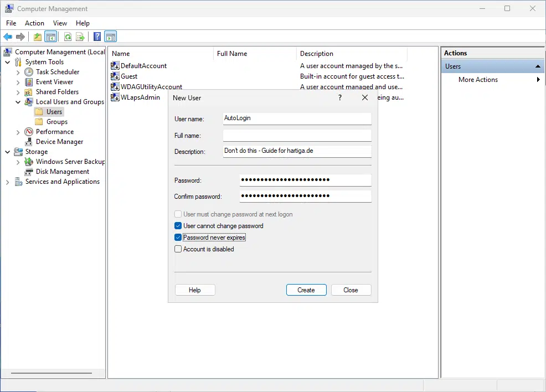The image size is (546, 392).
Task: Expand the More Actions submenu arrow
Action: 538,79
